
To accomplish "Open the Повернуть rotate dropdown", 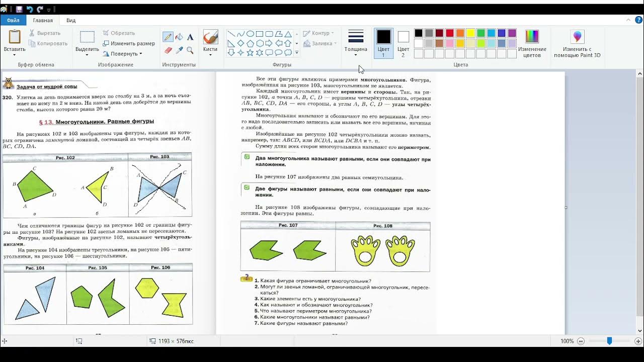I will click(x=123, y=54).
